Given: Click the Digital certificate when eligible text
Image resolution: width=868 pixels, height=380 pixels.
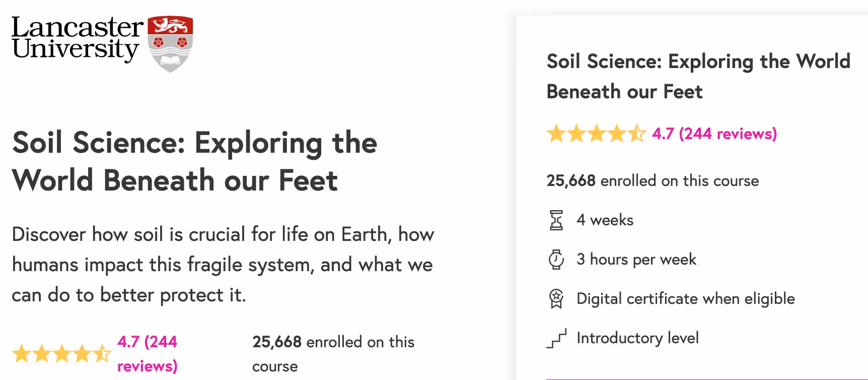Looking at the screenshot, I should click(685, 298).
